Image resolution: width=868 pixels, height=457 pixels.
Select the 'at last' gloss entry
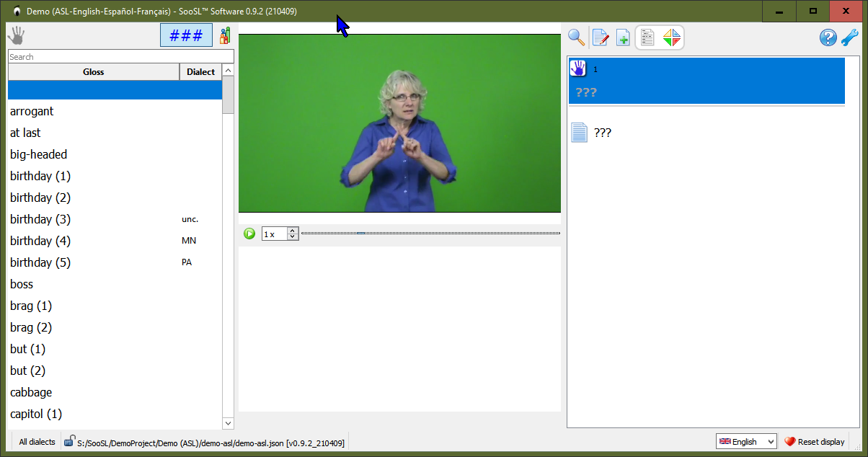point(115,133)
